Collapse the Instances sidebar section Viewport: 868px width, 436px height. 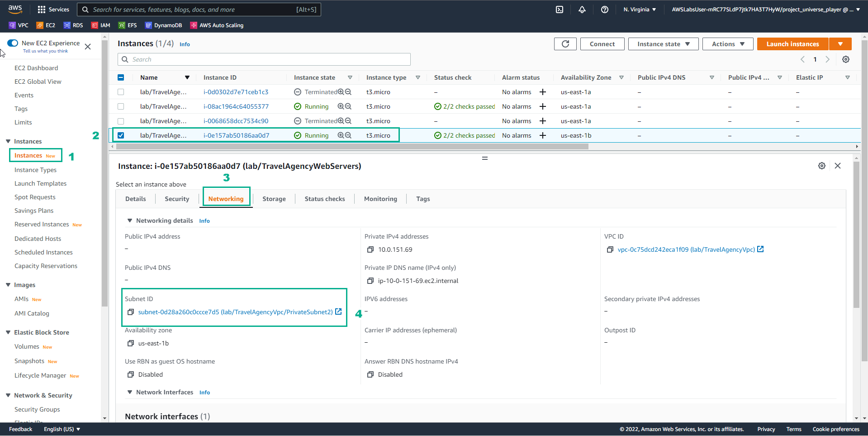point(8,141)
